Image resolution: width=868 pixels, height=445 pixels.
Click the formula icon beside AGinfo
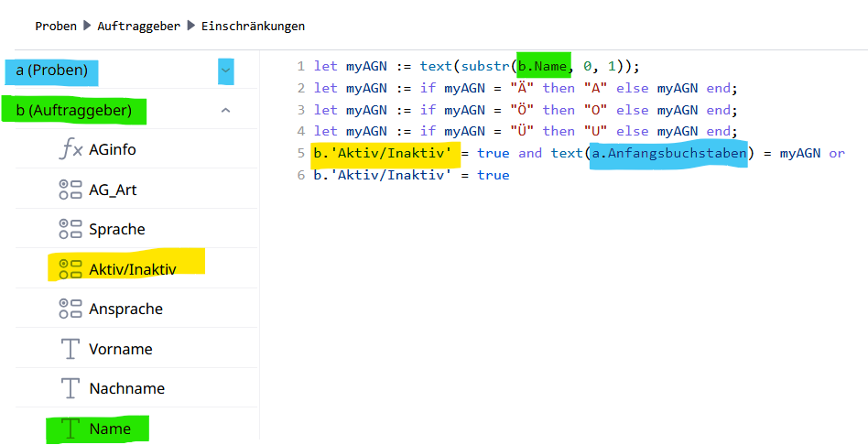point(71,150)
